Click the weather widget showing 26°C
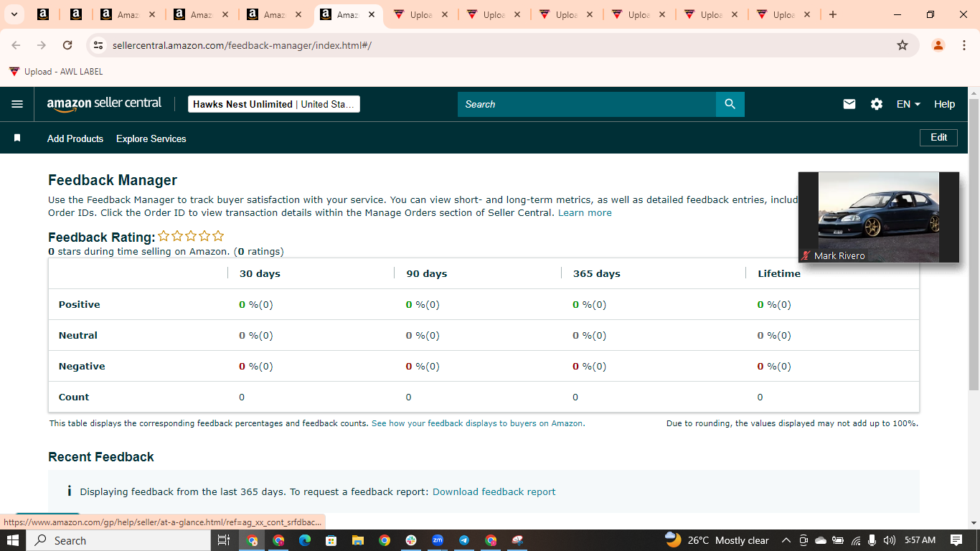 [717, 540]
